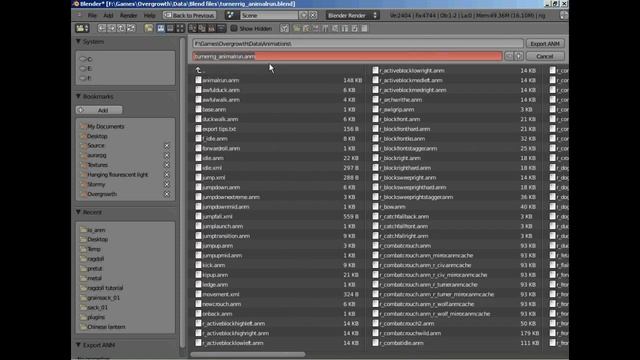This screenshot has height=360, width=640.
Task: Sort files by modification time
Action: (211, 28)
